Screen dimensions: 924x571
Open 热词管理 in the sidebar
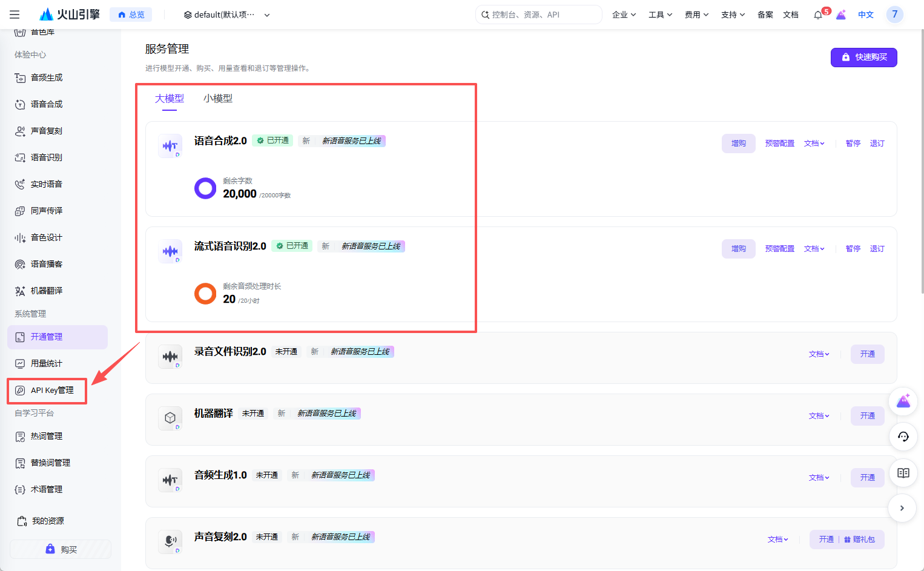pyautogui.click(x=58, y=436)
